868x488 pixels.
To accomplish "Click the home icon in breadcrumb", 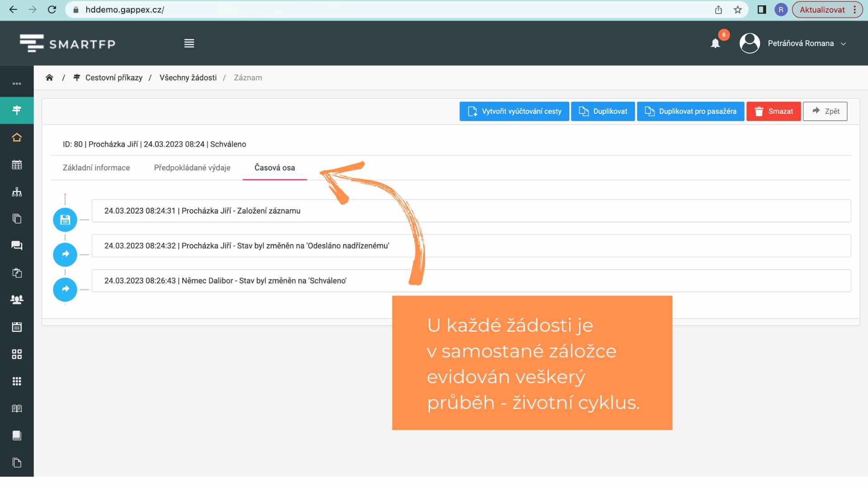I will coord(49,78).
